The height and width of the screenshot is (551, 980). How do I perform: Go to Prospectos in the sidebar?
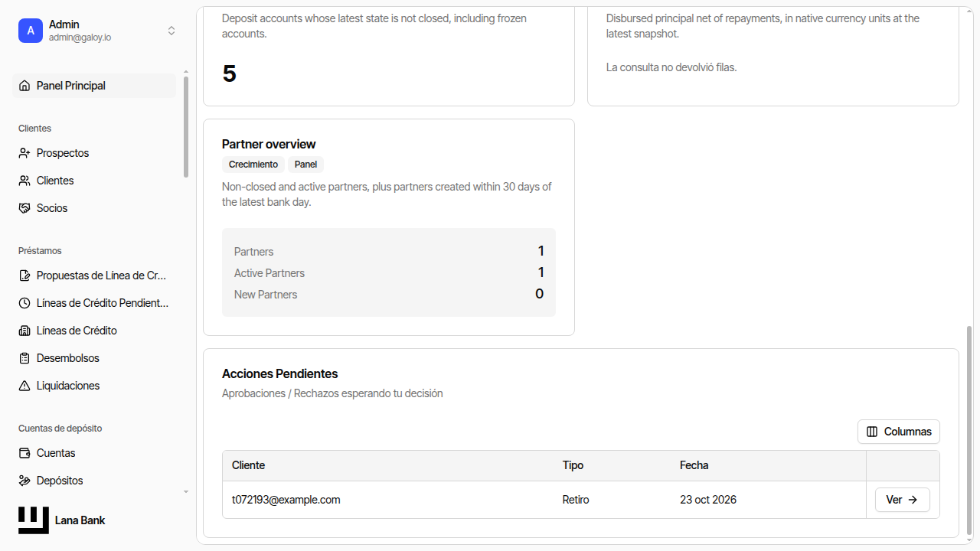click(x=94, y=153)
